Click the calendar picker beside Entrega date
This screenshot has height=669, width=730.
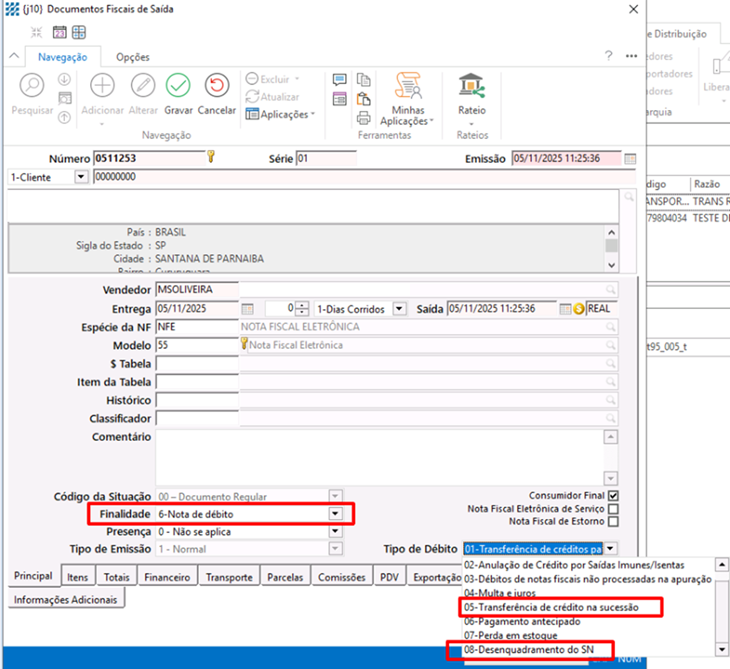[x=248, y=308]
